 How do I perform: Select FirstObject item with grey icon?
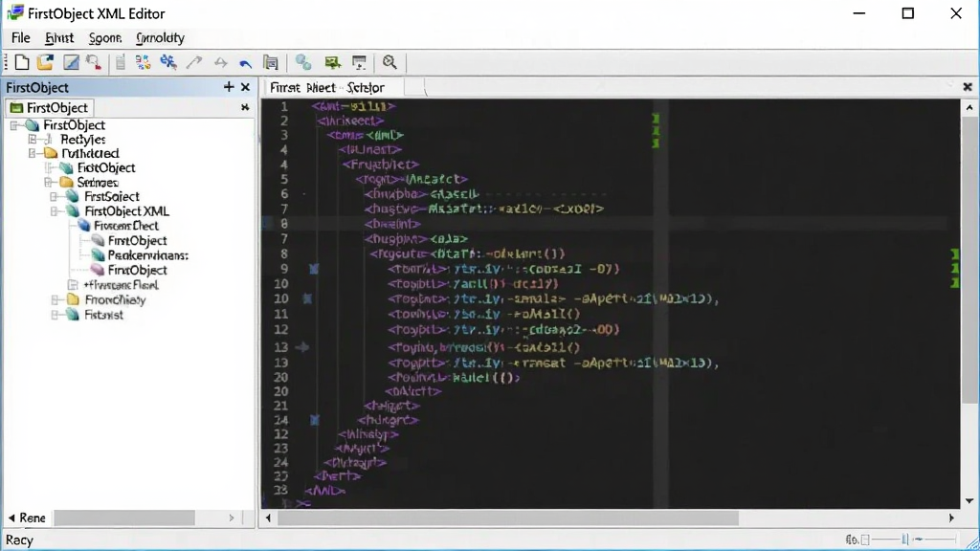tap(137, 240)
